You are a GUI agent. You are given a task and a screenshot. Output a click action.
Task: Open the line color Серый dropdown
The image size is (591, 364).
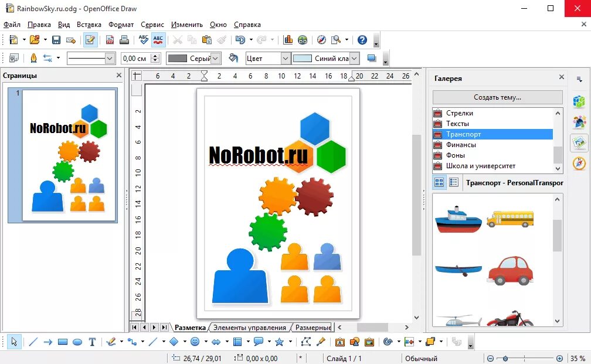coord(215,59)
